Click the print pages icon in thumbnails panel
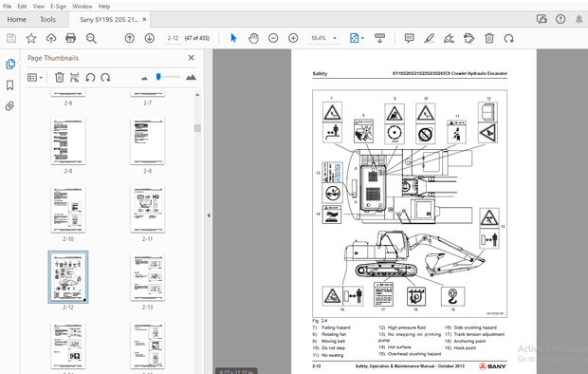Screen dimensions: 588x374 [x=75, y=77]
